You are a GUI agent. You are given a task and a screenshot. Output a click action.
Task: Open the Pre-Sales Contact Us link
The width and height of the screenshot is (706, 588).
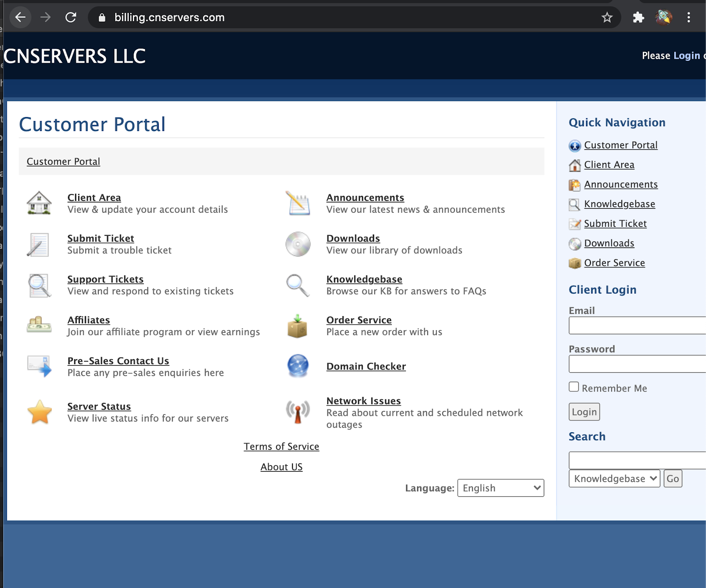tap(118, 361)
